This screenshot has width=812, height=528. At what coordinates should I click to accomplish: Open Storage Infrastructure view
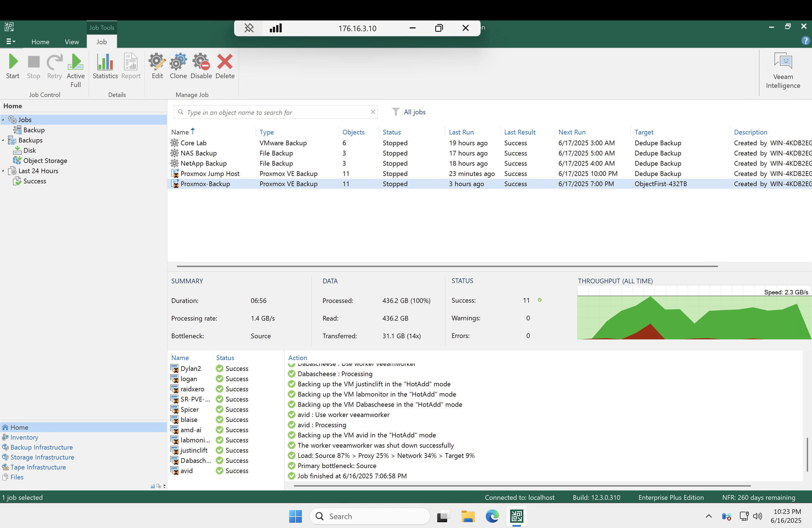pyautogui.click(x=42, y=457)
